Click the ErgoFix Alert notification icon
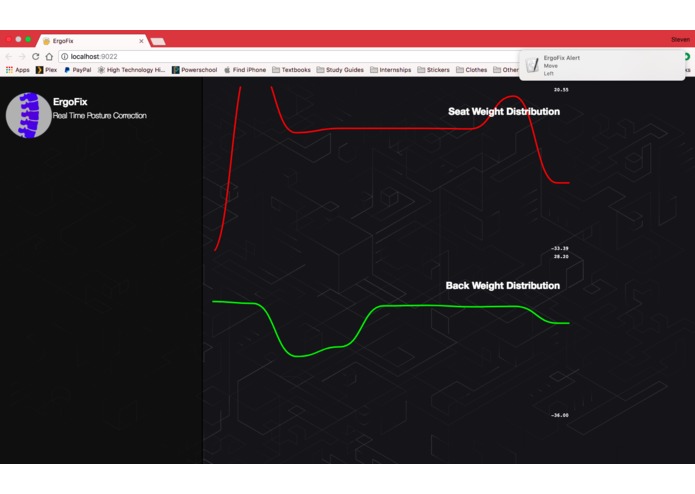The height and width of the screenshot is (494, 695). click(x=532, y=65)
